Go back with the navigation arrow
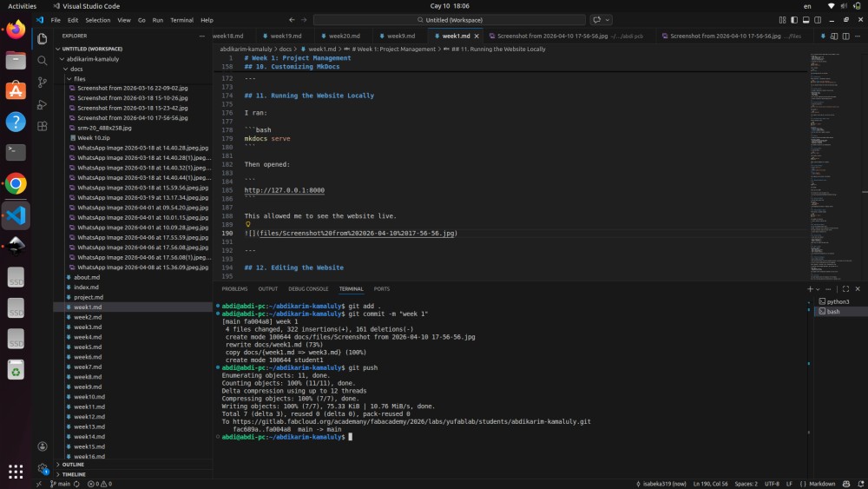 click(x=292, y=20)
